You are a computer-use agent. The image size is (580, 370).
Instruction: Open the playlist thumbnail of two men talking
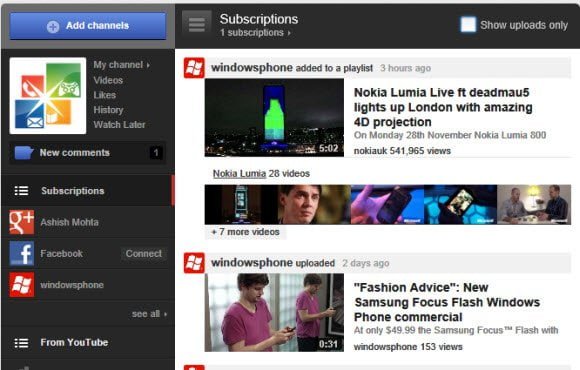coord(534,205)
